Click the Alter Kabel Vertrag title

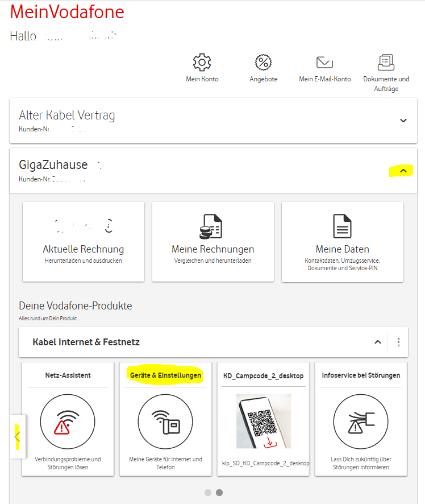click(67, 115)
